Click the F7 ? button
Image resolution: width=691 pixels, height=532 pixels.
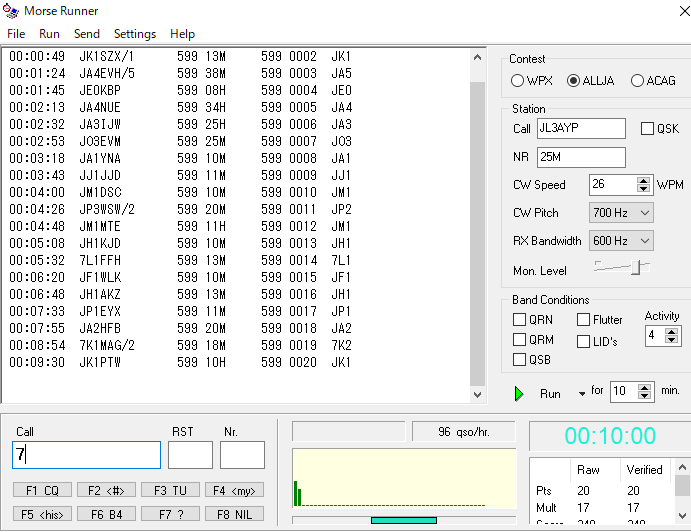coord(170,514)
